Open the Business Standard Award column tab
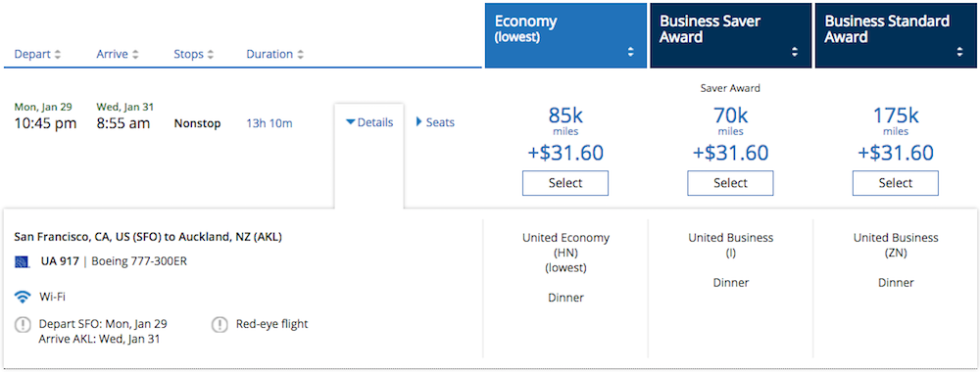The width and height of the screenshot is (980, 372). (x=896, y=35)
